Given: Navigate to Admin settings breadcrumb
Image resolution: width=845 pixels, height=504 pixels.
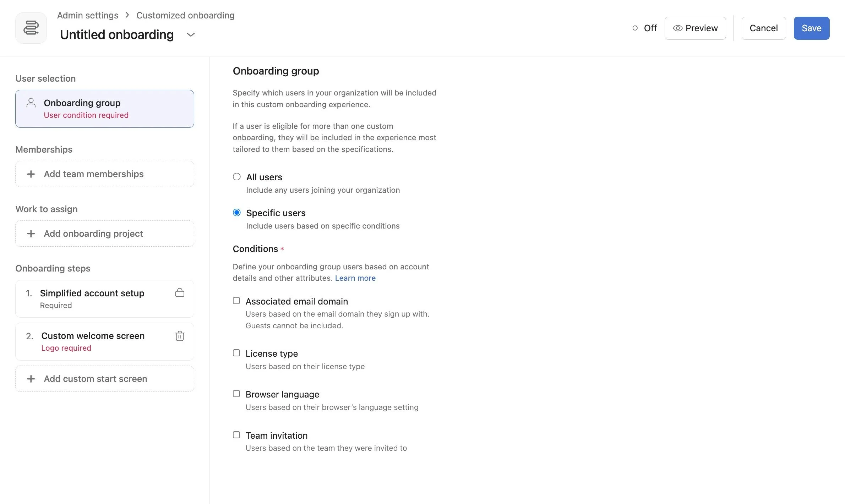Looking at the screenshot, I should [x=87, y=15].
